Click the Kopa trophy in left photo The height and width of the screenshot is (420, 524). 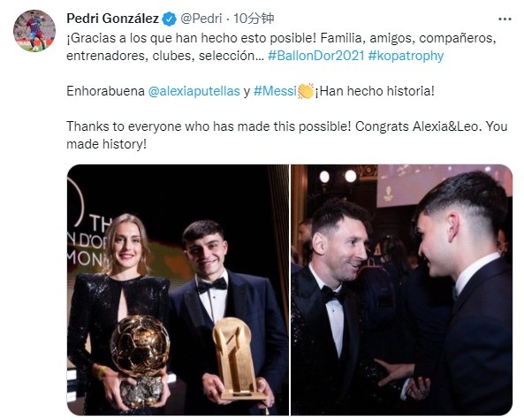click(x=236, y=358)
